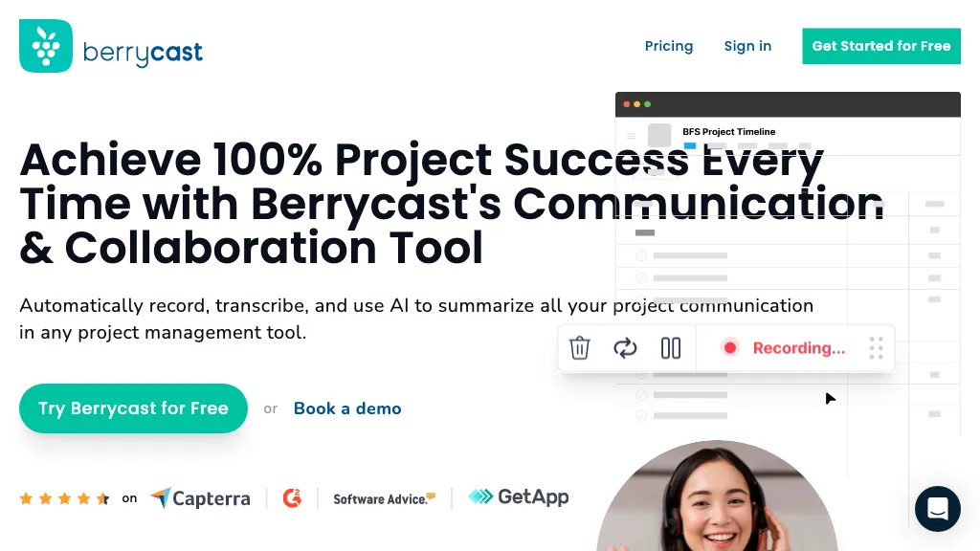
Task: Click Get Started for Free
Action: click(880, 46)
